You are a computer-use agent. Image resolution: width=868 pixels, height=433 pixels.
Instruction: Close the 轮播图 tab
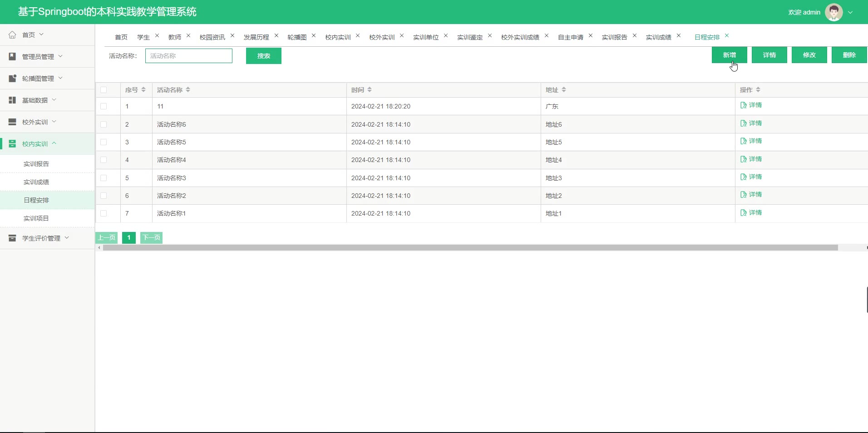pyautogui.click(x=314, y=35)
